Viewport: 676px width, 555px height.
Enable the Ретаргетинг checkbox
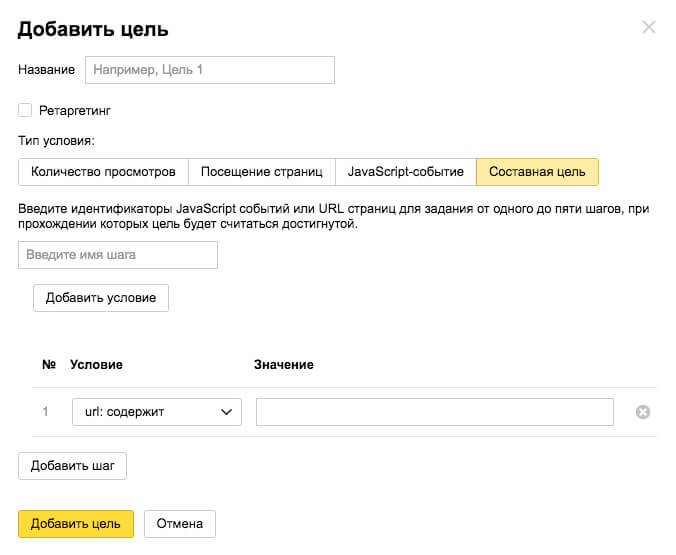tap(25, 110)
